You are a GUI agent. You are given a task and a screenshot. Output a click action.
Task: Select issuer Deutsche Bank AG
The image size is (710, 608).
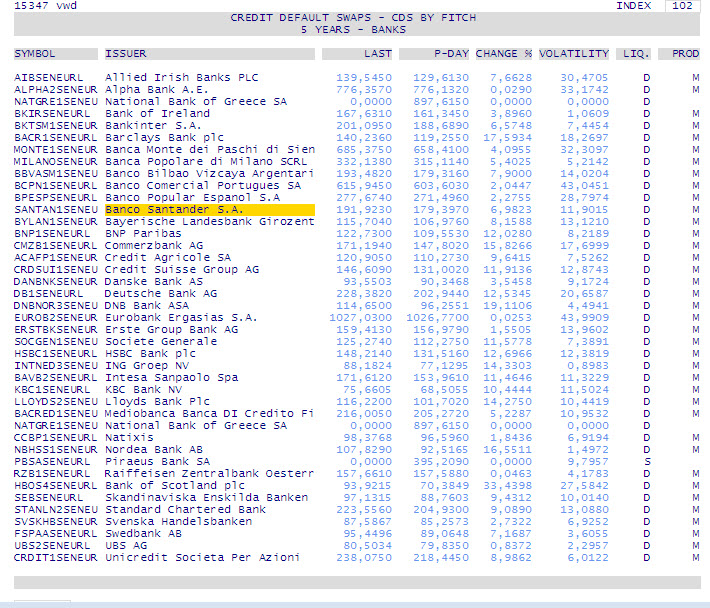[x=161, y=293]
